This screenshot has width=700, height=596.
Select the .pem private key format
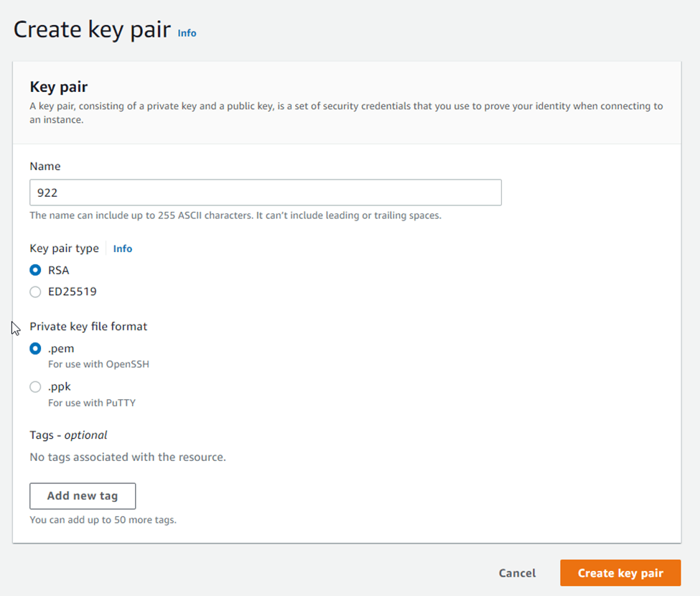(35, 349)
